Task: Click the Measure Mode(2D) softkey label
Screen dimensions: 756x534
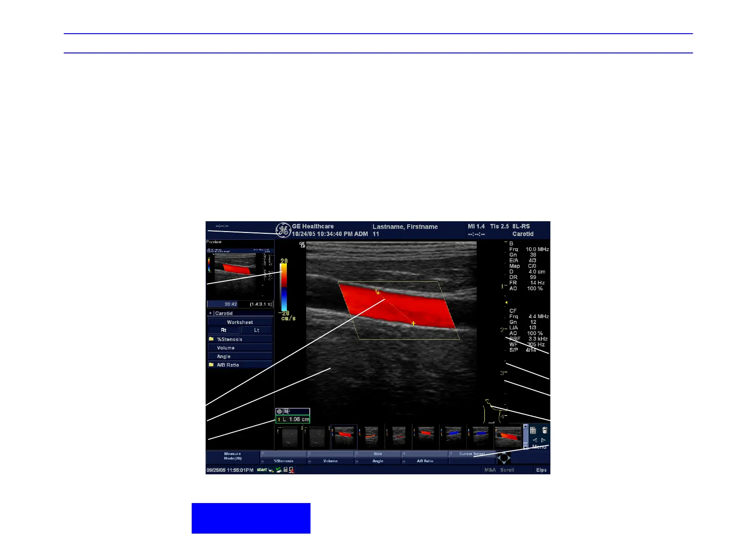Action: click(x=233, y=456)
